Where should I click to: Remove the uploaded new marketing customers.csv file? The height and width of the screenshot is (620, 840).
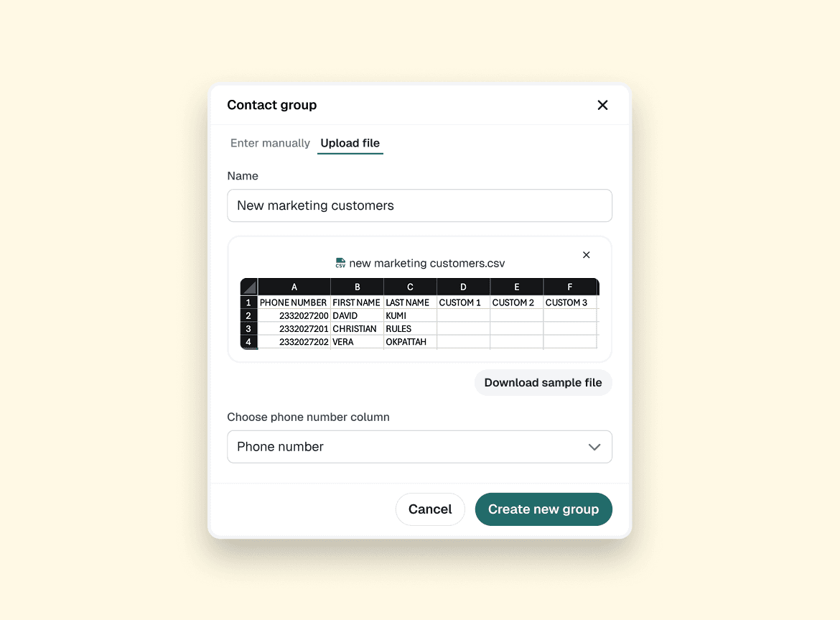pyautogui.click(x=586, y=254)
